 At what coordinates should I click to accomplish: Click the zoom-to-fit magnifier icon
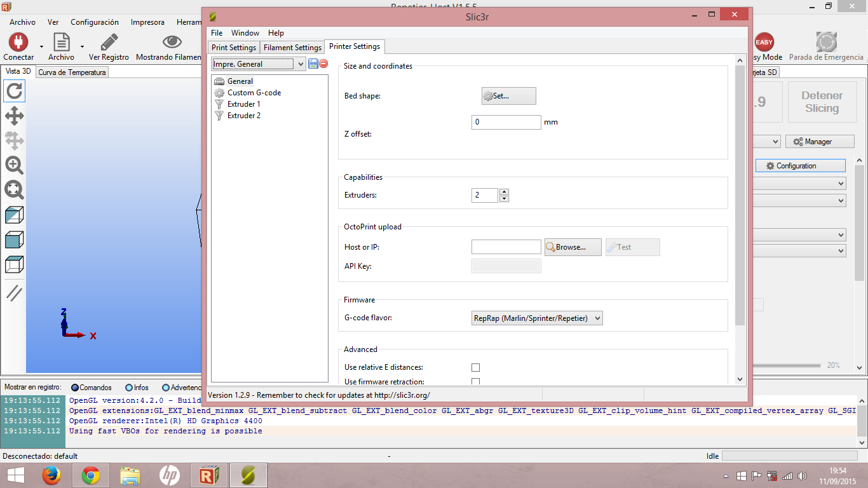14,190
